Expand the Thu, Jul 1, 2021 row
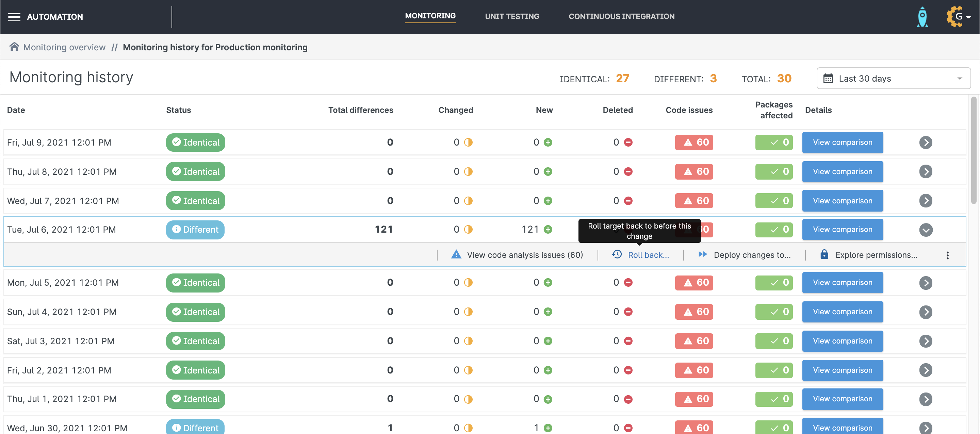 tap(926, 399)
